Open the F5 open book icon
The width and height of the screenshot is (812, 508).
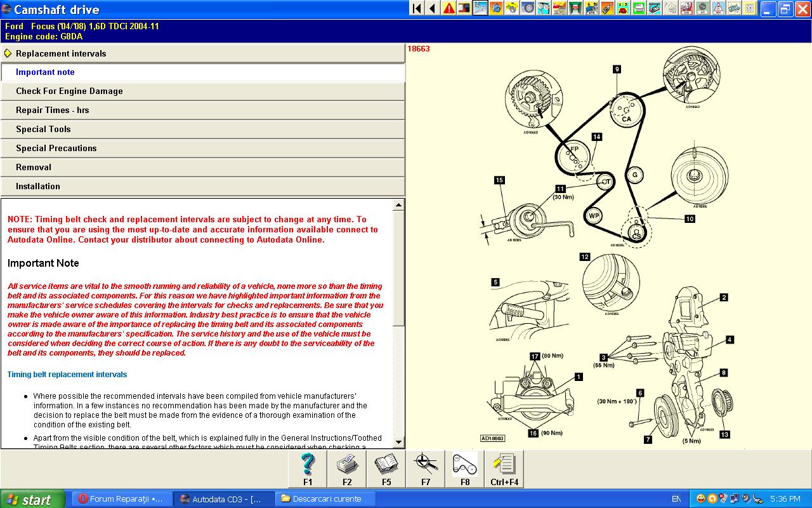point(386,469)
